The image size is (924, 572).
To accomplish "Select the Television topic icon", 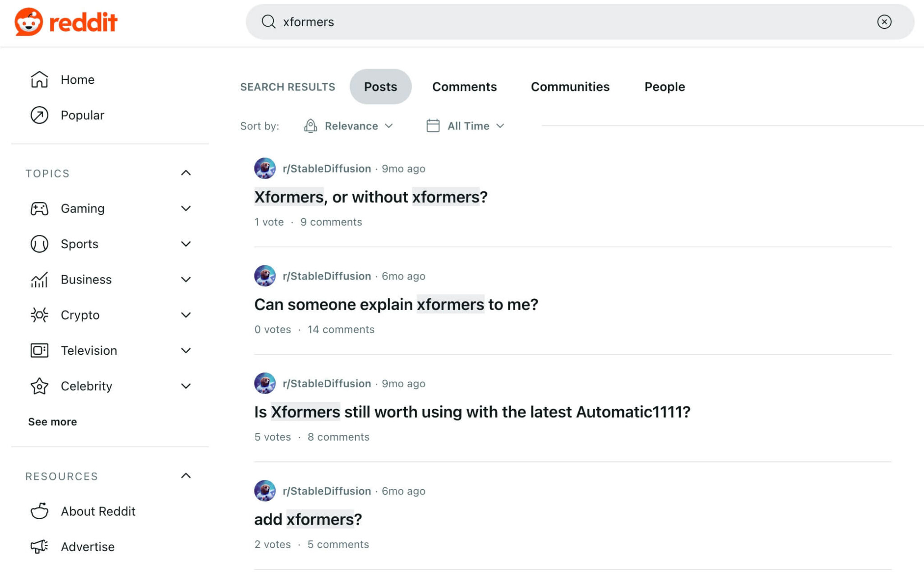I will 40,350.
